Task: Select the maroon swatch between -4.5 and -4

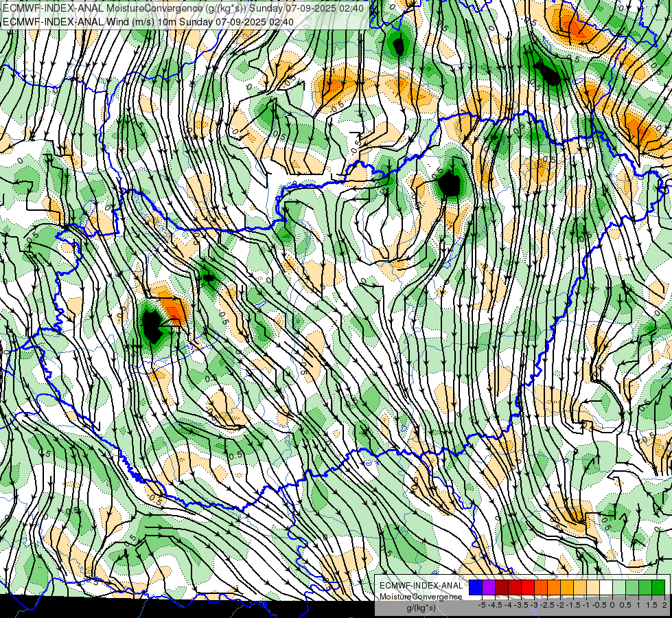Action: coord(502,588)
